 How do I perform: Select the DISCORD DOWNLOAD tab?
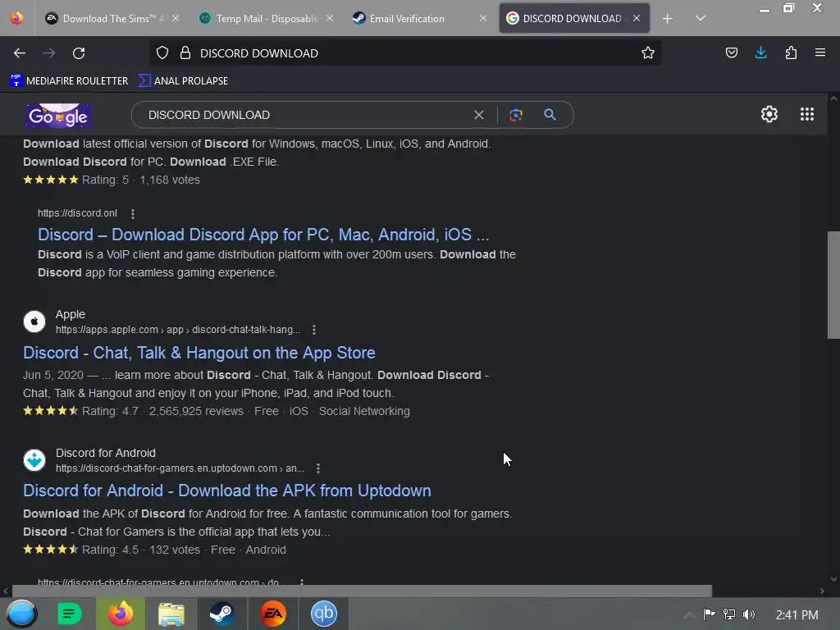click(x=574, y=18)
